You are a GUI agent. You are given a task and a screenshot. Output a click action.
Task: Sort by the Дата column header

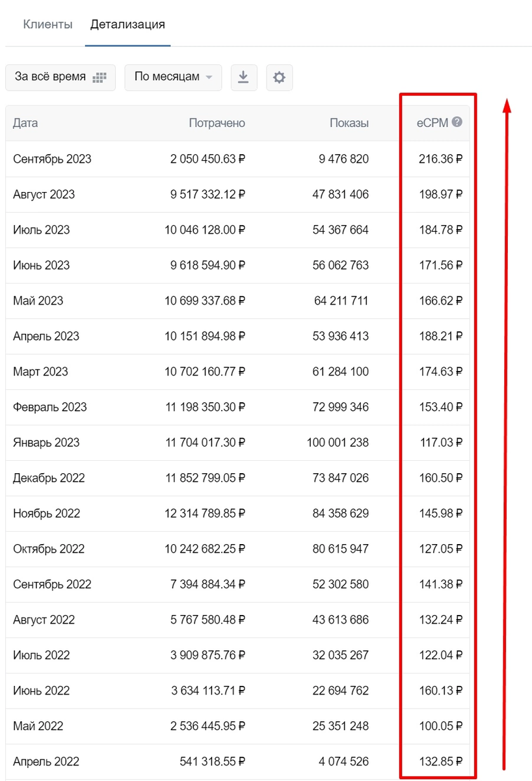tap(25, 123)
